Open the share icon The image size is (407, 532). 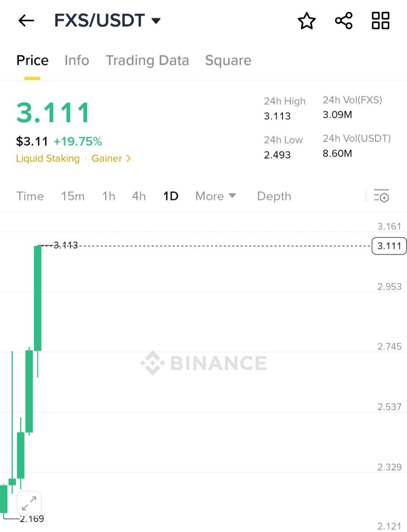pyautogui.click(x=344, y=20)
